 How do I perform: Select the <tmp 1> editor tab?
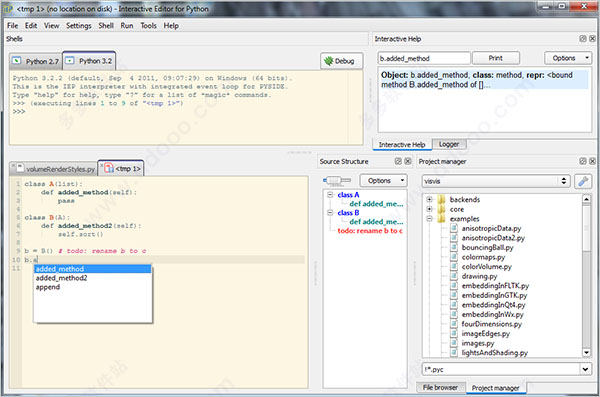121,168
